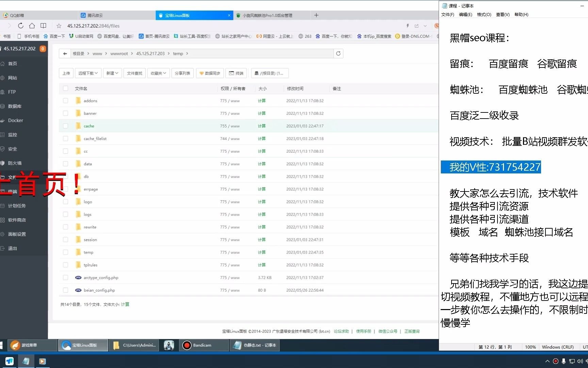The image size is (588, 368).
Task: Check the beian_config.php checkbox
Action: (65, 290)
